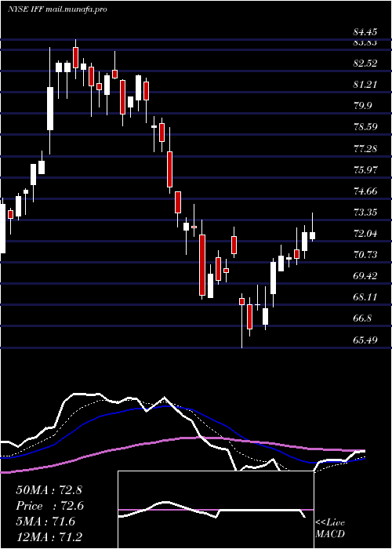This screenshot has width=392, height=549.
Task: Click the latest white candlestick at far right
Action: click(x=312, y=235)
